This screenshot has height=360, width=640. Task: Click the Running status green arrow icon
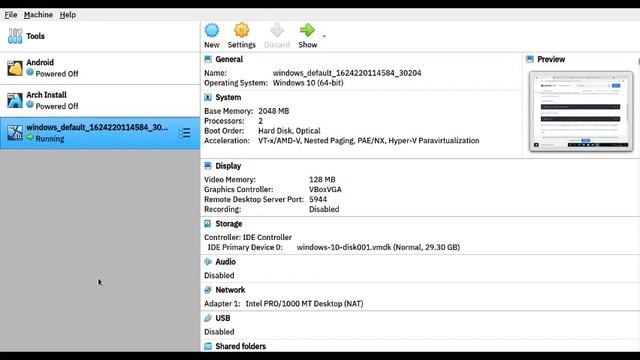30,138
